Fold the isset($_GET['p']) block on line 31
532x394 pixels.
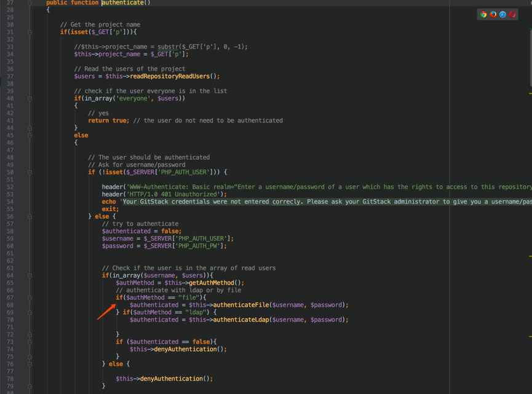click(x=30, y=32)
